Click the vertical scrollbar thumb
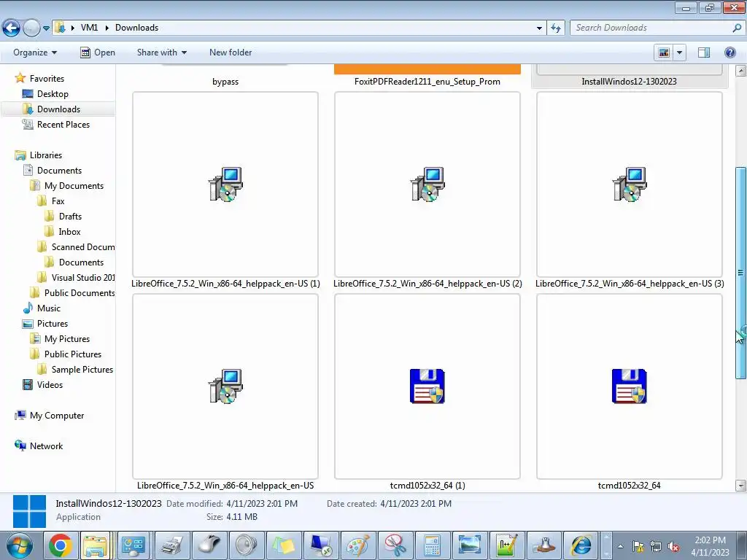The width and height of the screenshot is (747, 560). pos(740,273)
